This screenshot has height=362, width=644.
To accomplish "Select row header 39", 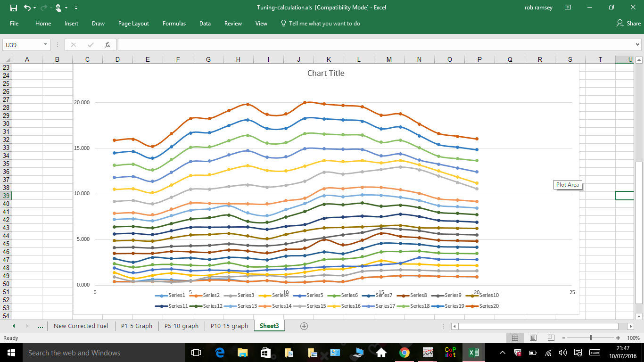I will pyautogui.click(x=6, y=196).
